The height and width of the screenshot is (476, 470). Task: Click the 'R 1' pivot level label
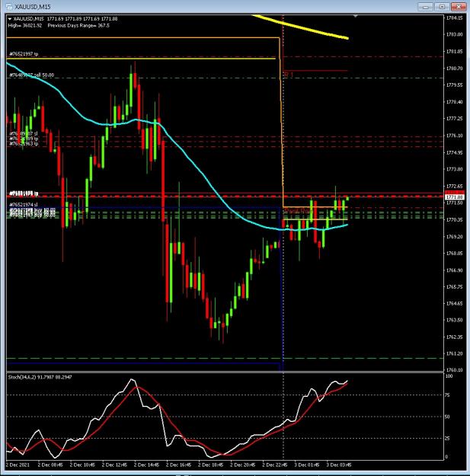point(289,75)
